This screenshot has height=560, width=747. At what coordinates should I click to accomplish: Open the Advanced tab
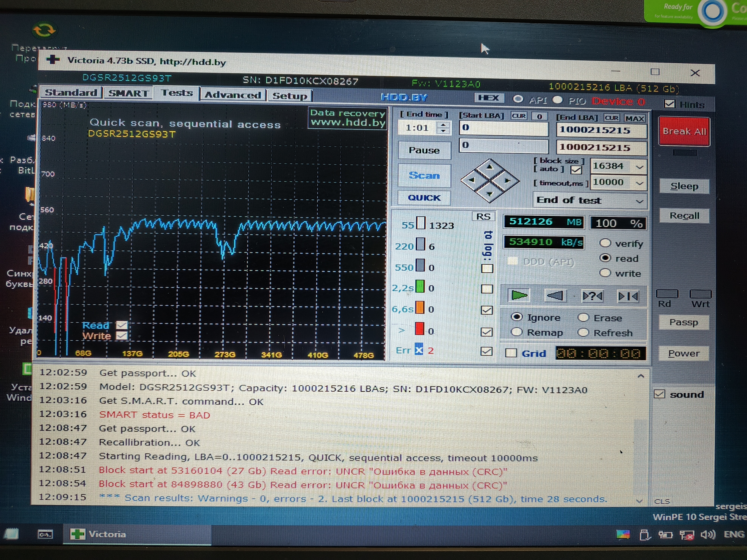(x=233, y=95)
